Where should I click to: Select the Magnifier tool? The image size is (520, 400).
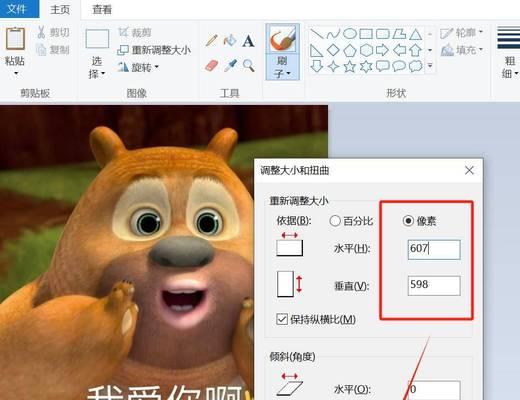click(x=248, y=66)
